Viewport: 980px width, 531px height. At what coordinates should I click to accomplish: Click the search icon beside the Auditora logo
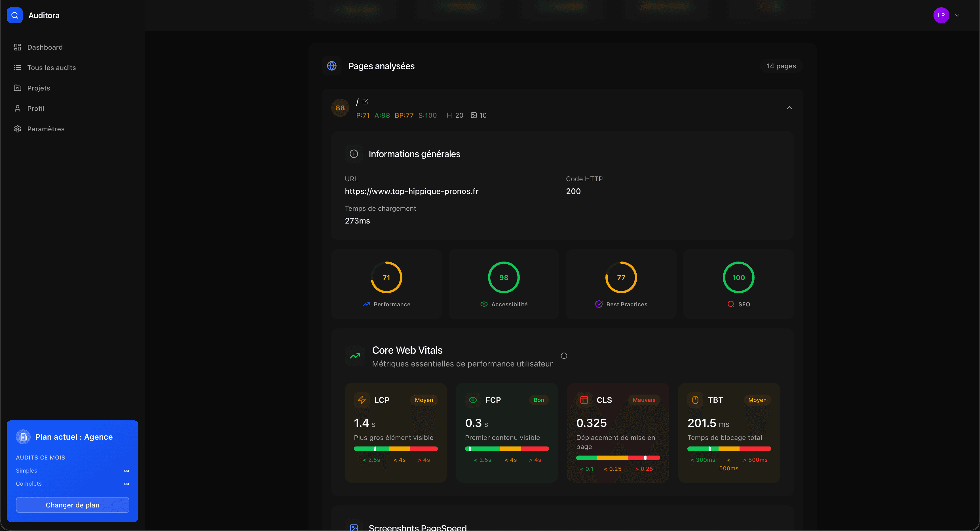[x=15, y=15]
